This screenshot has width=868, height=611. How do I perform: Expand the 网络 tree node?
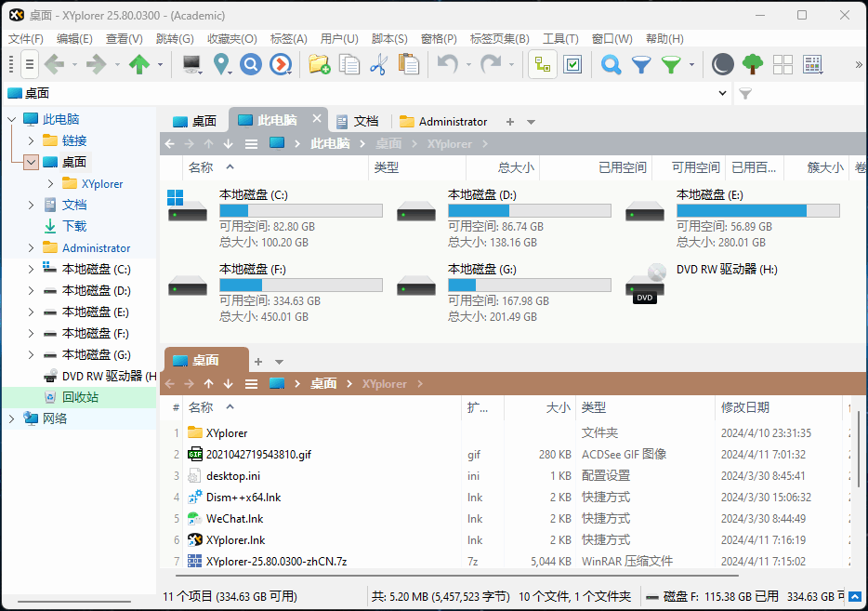12,418
